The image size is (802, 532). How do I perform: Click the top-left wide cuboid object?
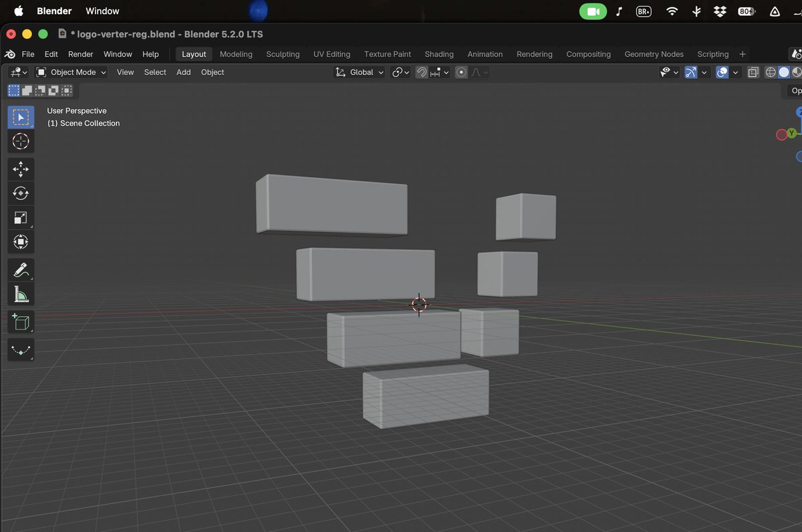332,205
